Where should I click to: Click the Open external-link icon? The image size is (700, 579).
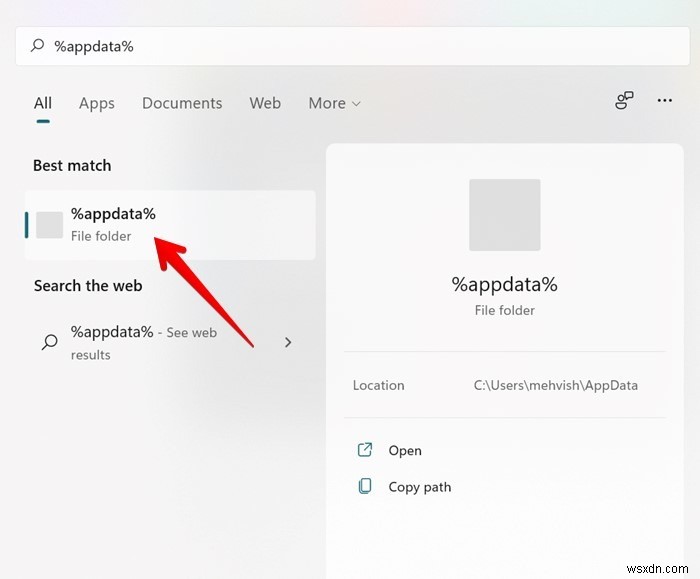point(365,450)
